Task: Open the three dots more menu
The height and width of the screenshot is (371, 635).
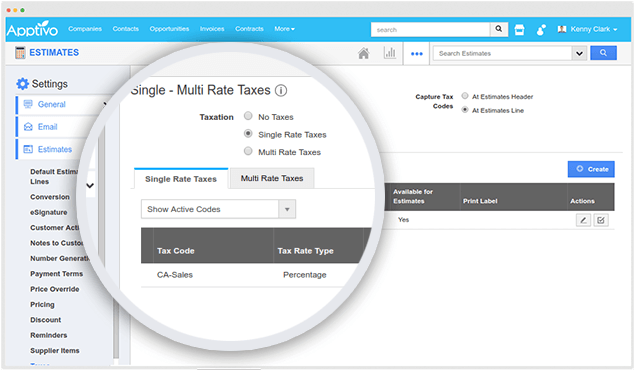Action: 417,53
